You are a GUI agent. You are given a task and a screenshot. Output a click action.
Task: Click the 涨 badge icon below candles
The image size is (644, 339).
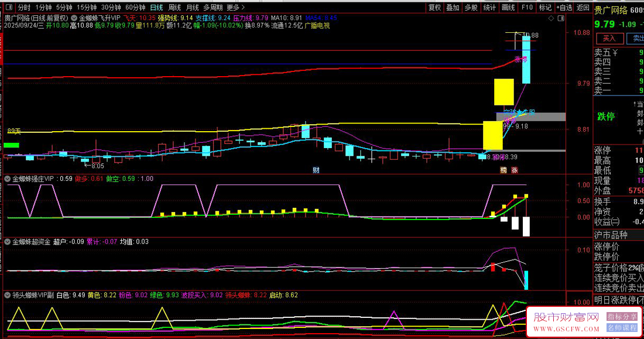point(515,170)
